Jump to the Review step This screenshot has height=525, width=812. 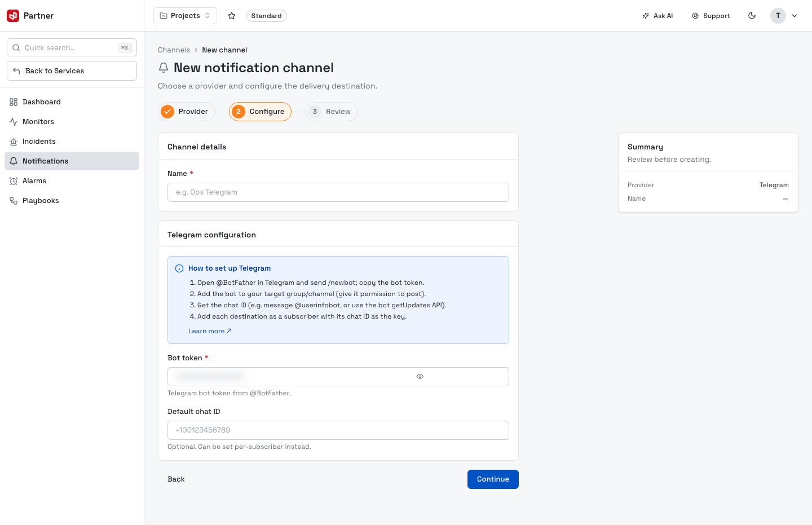pos(332,112)
